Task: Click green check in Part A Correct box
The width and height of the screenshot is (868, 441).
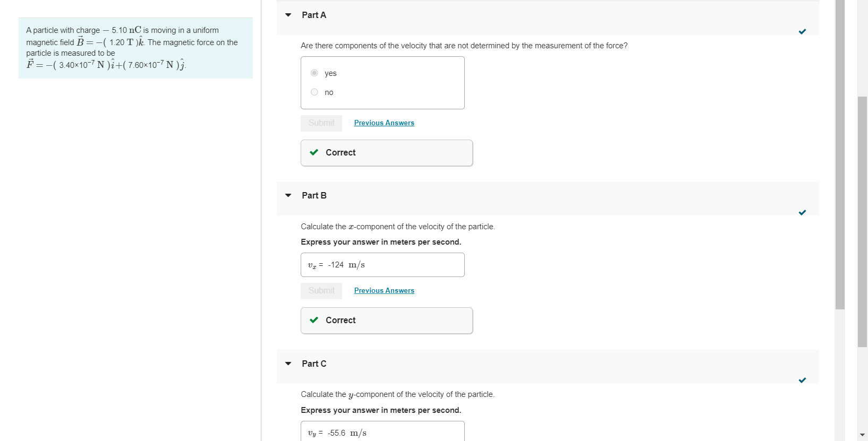Action: coord(314,152)
